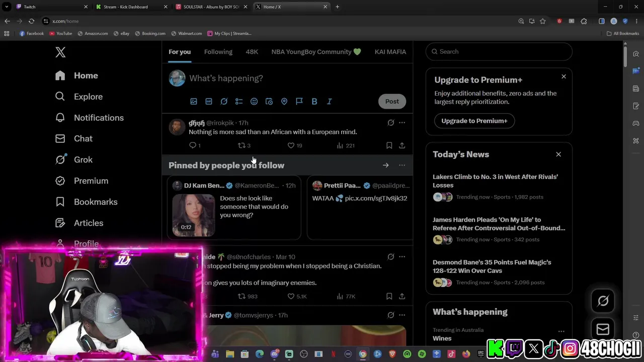Dismiss Upgrade to Premium+ card
Image resolution: width=644 pixels, height=362 pixels.
(563, 76)
